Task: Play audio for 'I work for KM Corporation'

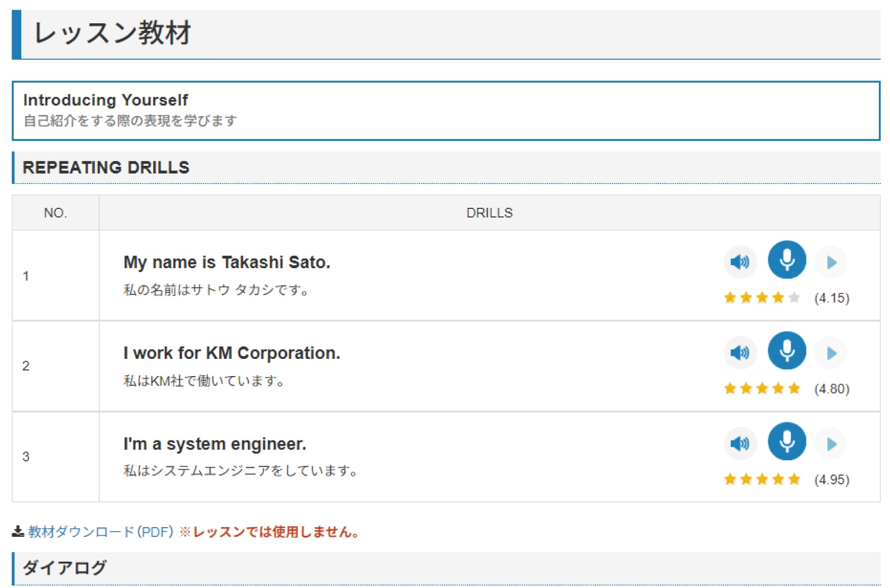Action: pos(740,353)
